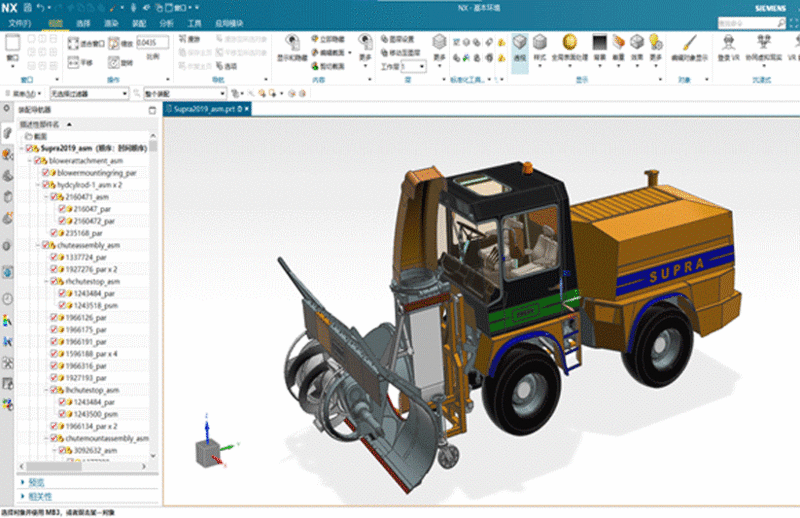This screenshot has height=518, width=800.
Task: Toggle the chuteassembly_asm checkbox
Action: [x=45, y=245]
